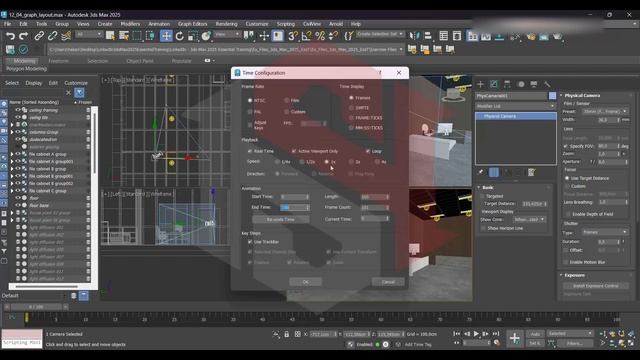640x360 pixels.
Task: Open the Hierarchy tab in command panel
Action: [x=507, y=84]
